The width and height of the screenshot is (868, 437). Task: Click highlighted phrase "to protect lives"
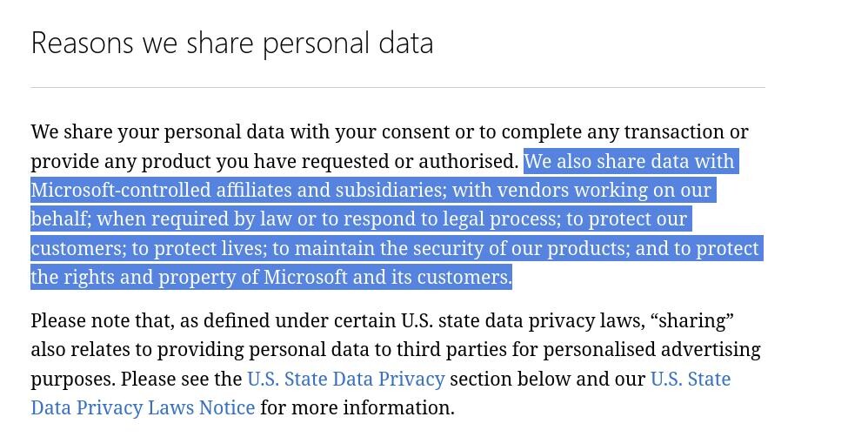click(x=199, y=248)
